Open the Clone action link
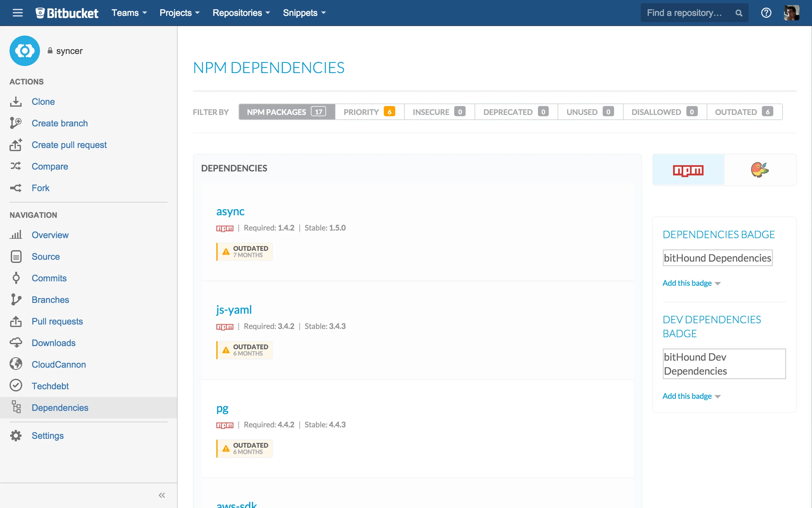 43,102
